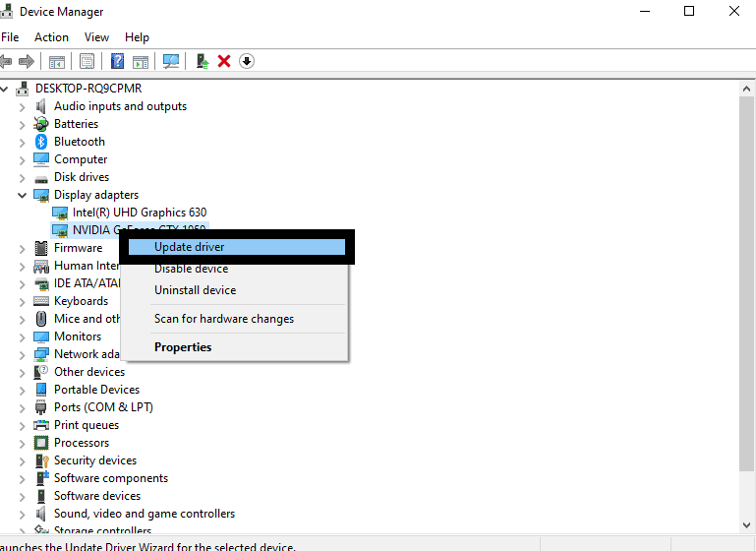This screenshot has width=756, height=551.
Task: Click the Batteries category icon
Action: coord(41,124)
